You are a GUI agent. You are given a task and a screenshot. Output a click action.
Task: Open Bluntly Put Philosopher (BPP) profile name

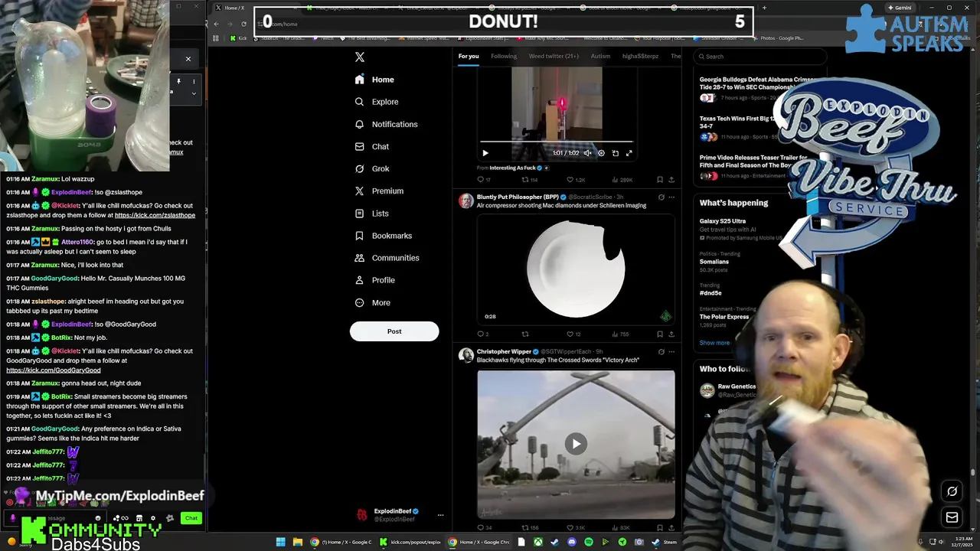pyautogui.click(x=518, y=197)
